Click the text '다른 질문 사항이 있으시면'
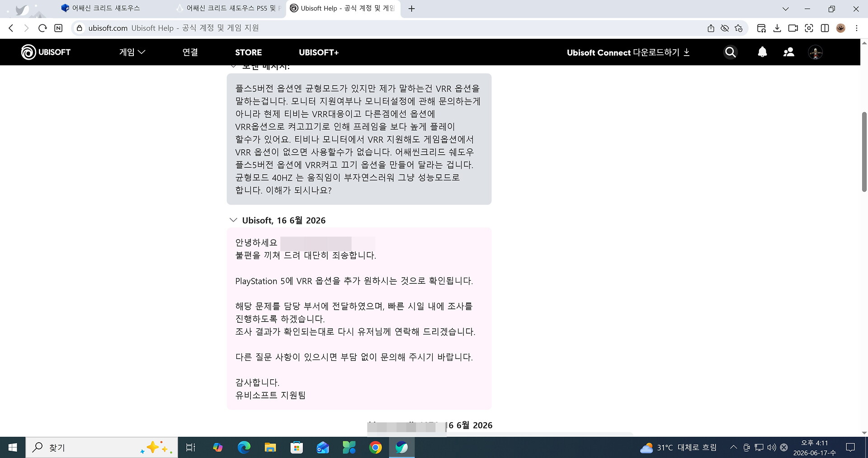 286,357
